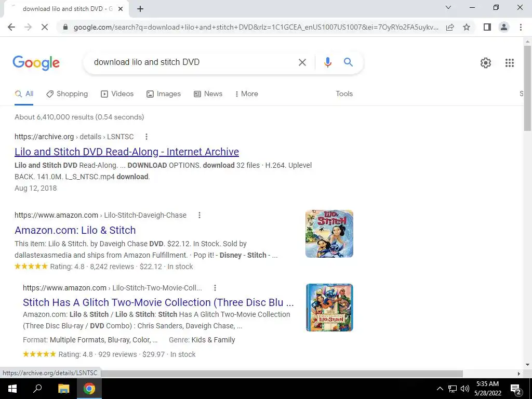
Task: Click the vertical scrollbar thumb
Action: [x=527, y=87]
